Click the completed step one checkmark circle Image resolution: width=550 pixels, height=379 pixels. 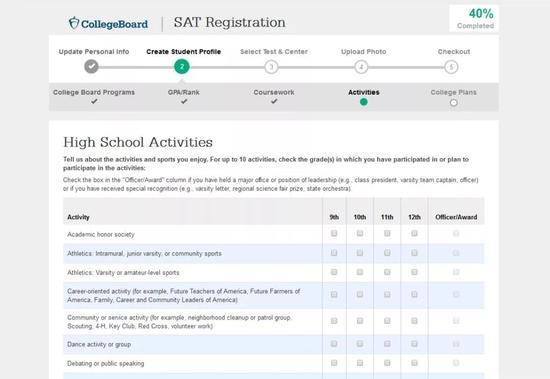[92, 66]
